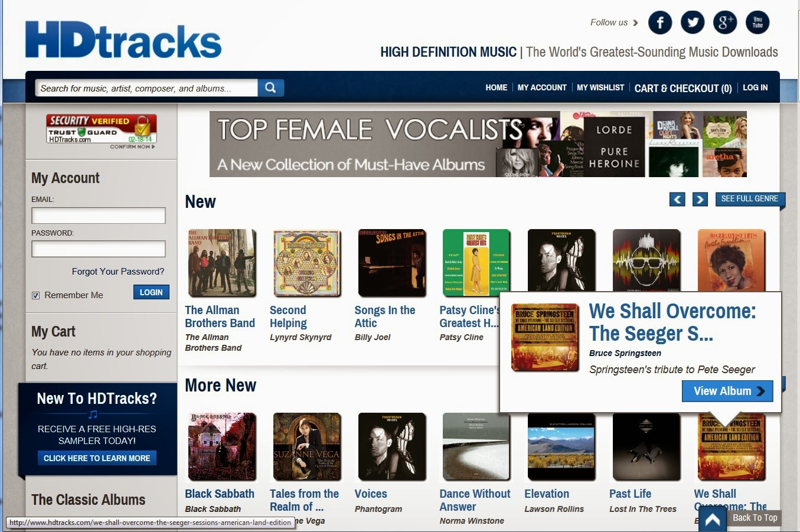Screen dimensions: 800x532
Task: Click the Patsy Cline artist name
Action: [461, 337]
